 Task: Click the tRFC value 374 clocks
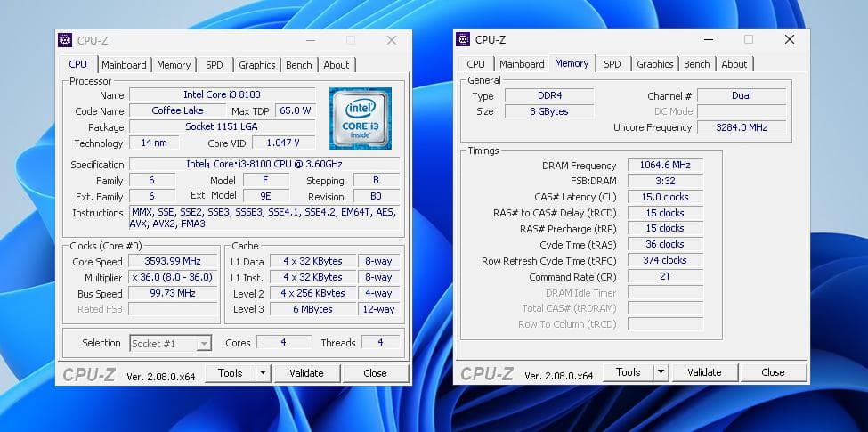point(665,260)
